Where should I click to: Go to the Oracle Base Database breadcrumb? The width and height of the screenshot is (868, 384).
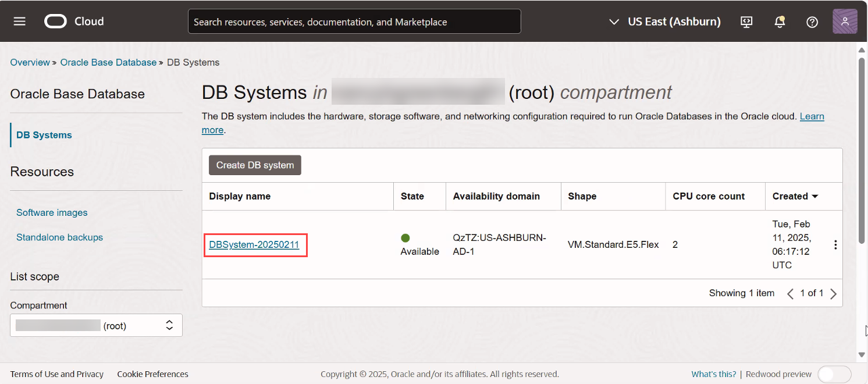tap(108, 62)
